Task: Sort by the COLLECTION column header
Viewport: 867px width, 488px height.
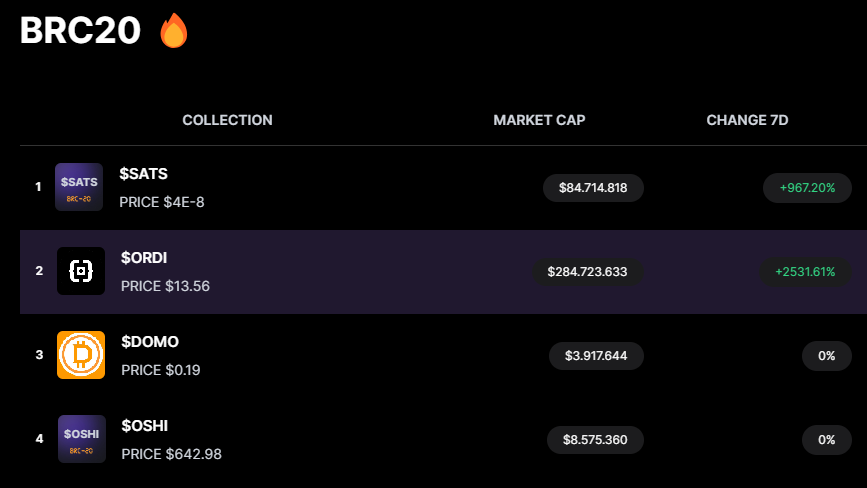Action: (227, 120)
